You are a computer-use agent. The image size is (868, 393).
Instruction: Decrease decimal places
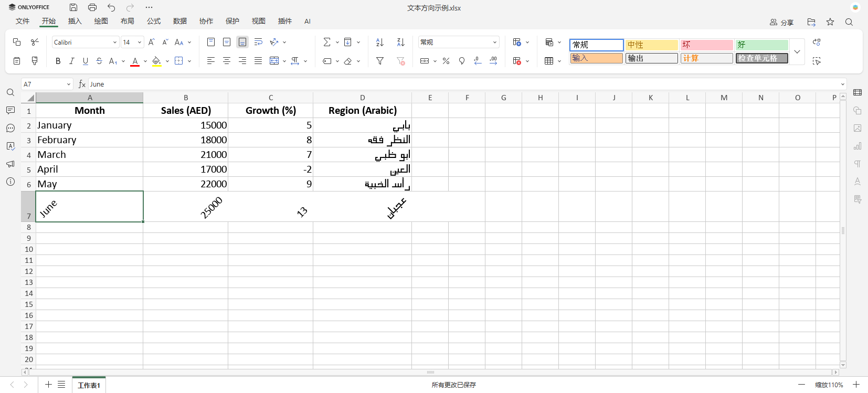point(478,61)
